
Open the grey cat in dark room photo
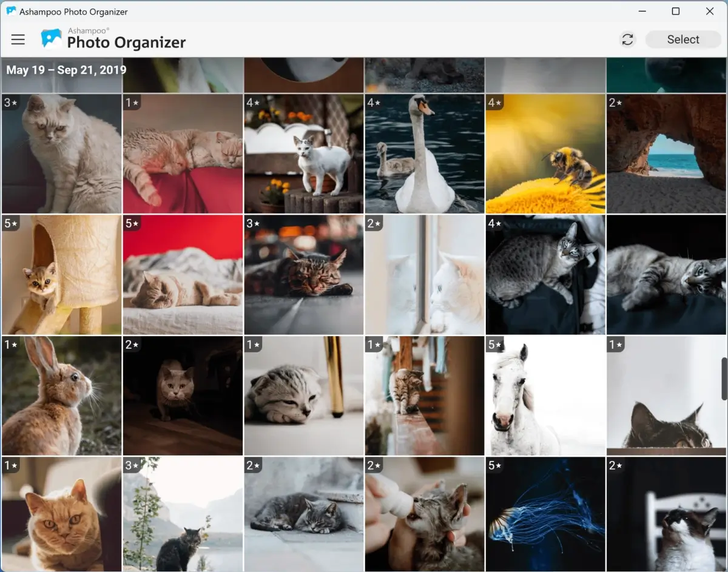[x=183, y=395]
